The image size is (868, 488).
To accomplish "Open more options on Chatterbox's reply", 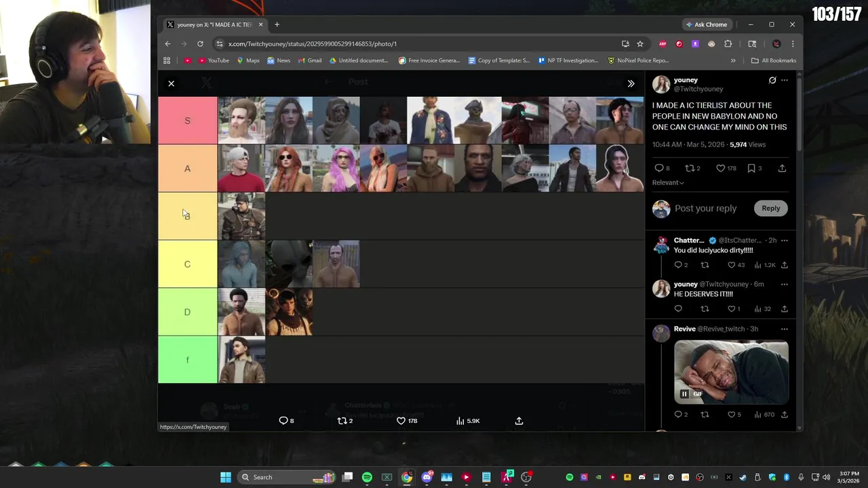I will click(785, 241).
